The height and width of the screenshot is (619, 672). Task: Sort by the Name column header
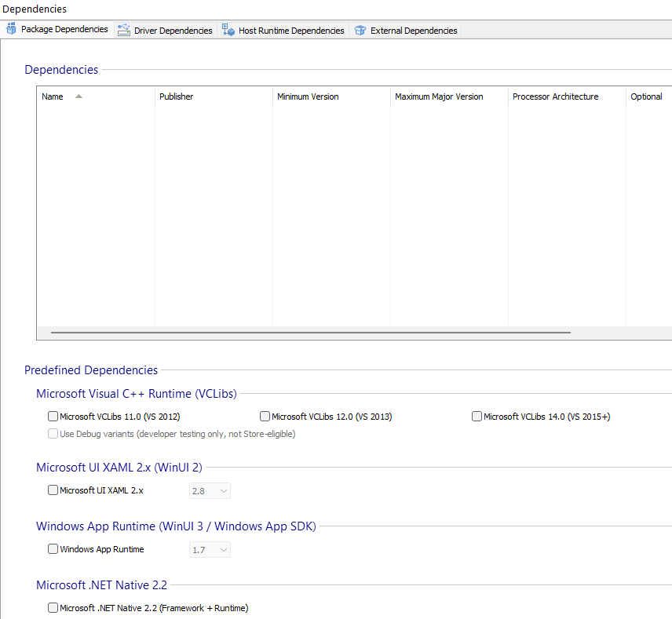click(96, 96)
